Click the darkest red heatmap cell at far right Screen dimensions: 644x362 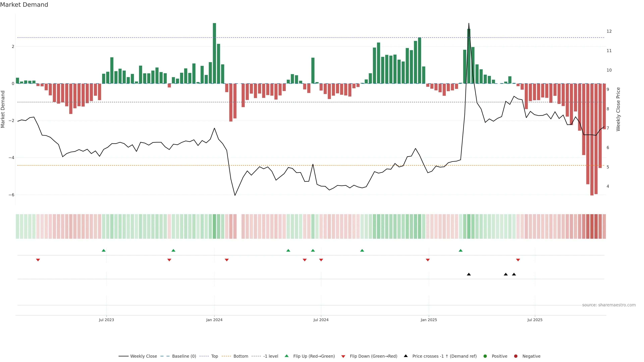[592, 226]
